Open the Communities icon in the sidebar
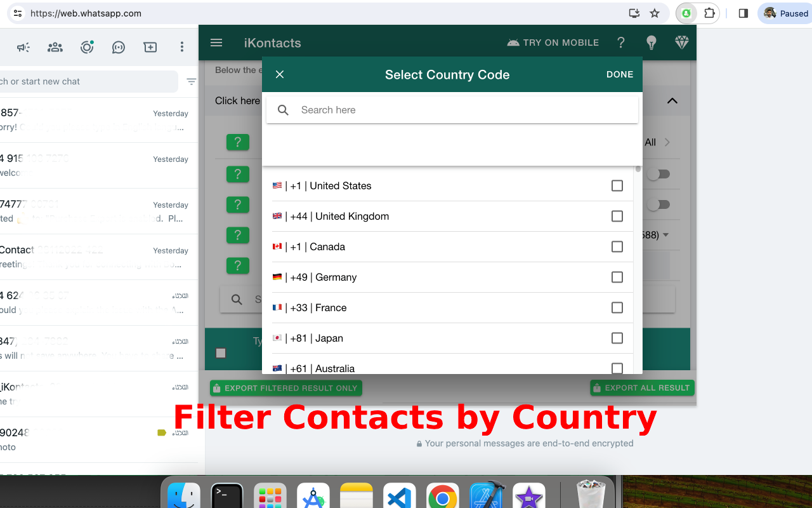Image resolution: width=812 pixels, height=508 pixels. pyautogui.click(x=55, y=47)
